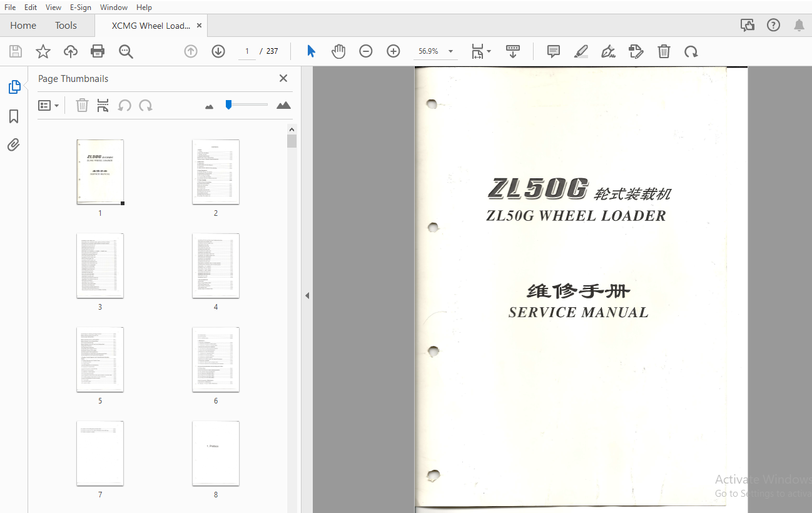Open the notifications bell icon
This screenshot has width=812, height=513.
[799, 25]
